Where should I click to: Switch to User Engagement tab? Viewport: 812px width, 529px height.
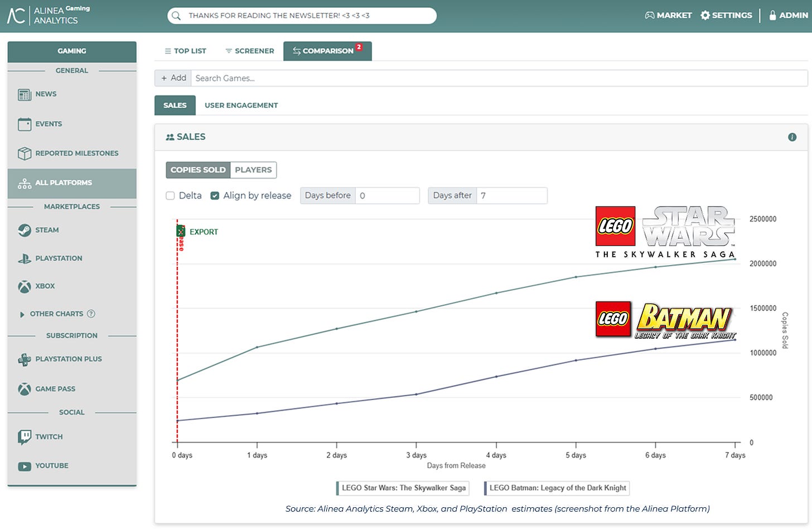coord(241,105)
